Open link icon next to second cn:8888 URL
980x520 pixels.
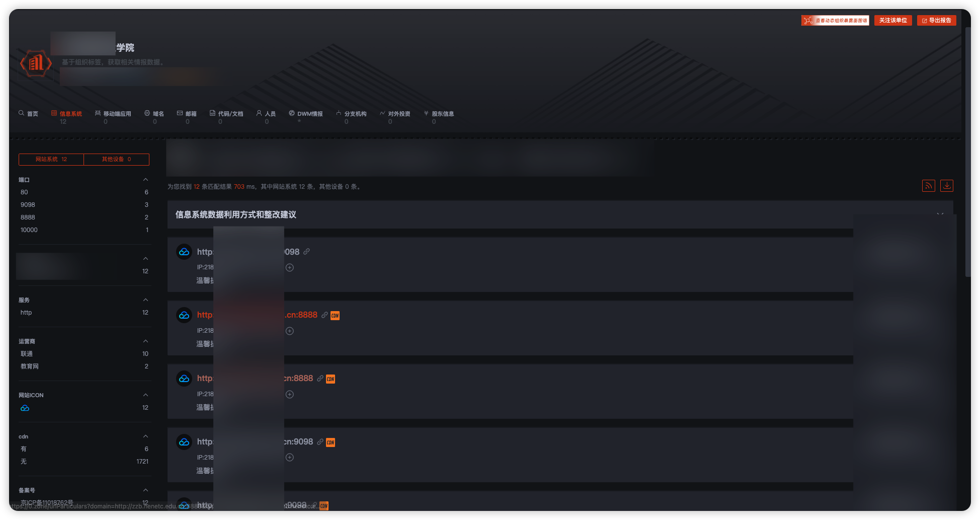(320, 379)
